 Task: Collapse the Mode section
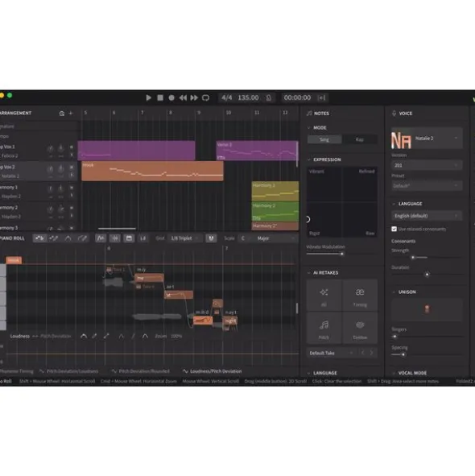click(309, 128)
